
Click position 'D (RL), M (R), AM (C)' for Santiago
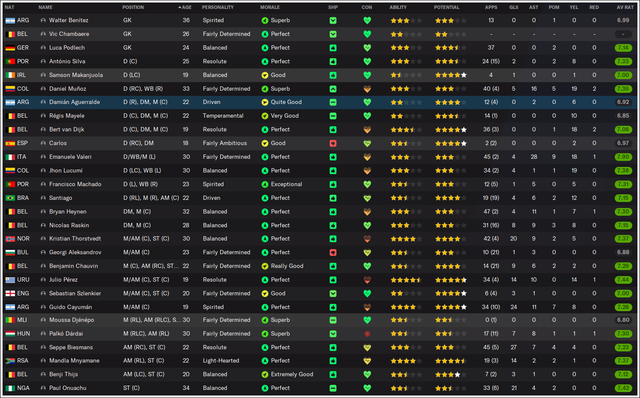click(x=151, y=198)
